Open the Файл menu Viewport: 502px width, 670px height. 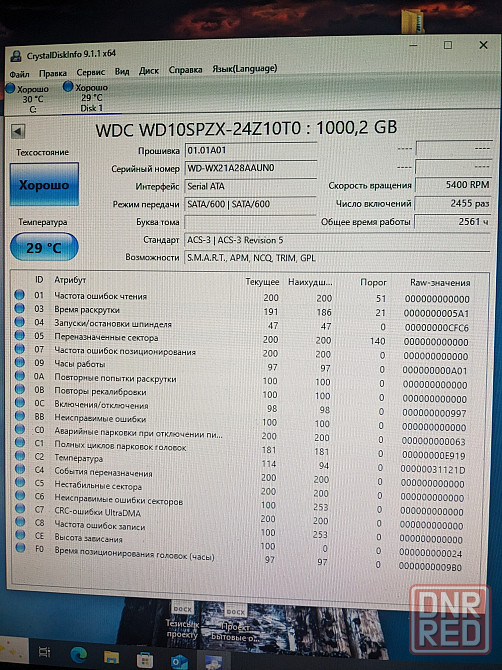(19, 74)
